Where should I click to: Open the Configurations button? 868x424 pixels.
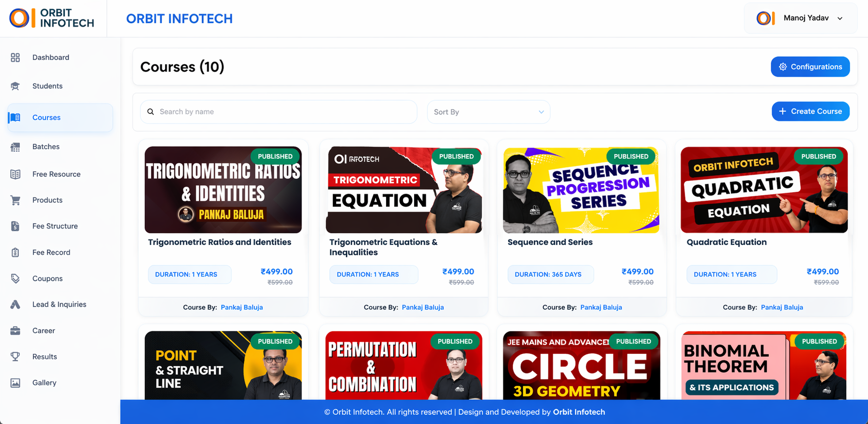pos(810,67)
